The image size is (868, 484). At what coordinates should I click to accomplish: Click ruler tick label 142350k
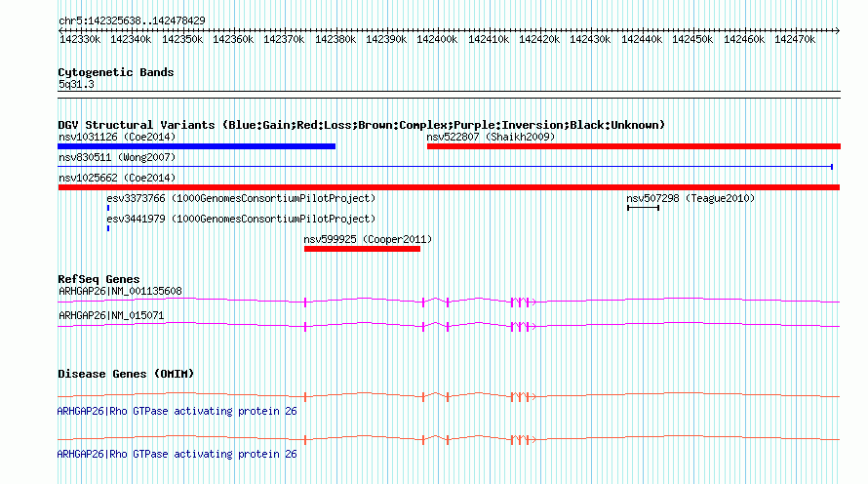coord(182,39)
